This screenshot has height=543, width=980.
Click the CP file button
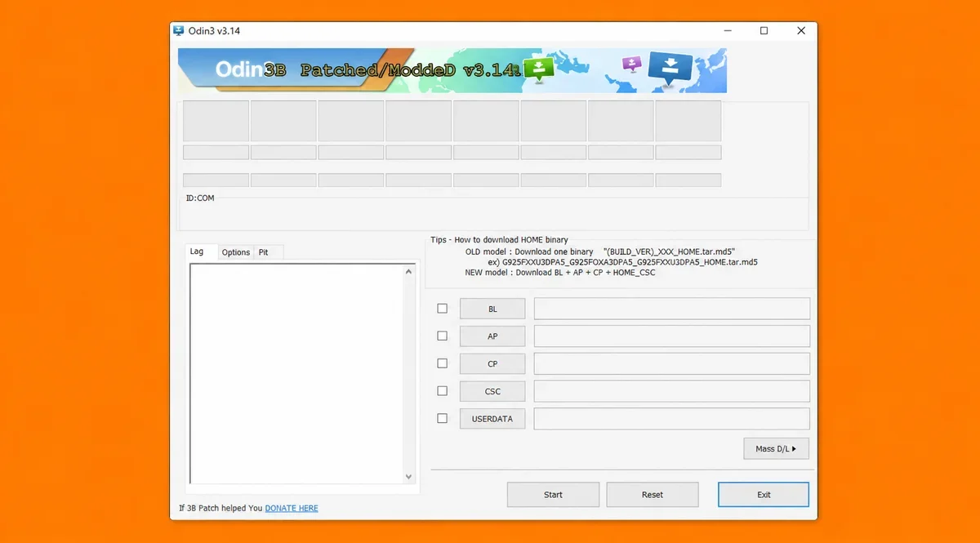point(492,363)
